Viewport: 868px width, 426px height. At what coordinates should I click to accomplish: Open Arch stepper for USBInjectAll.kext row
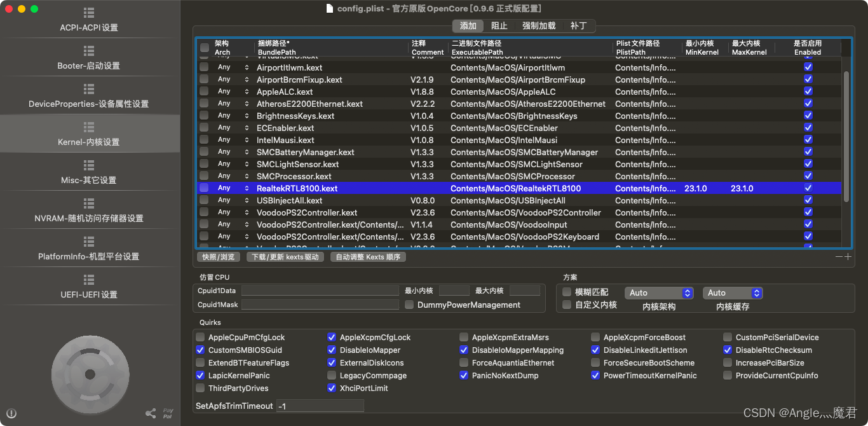[x=247, y=200]
